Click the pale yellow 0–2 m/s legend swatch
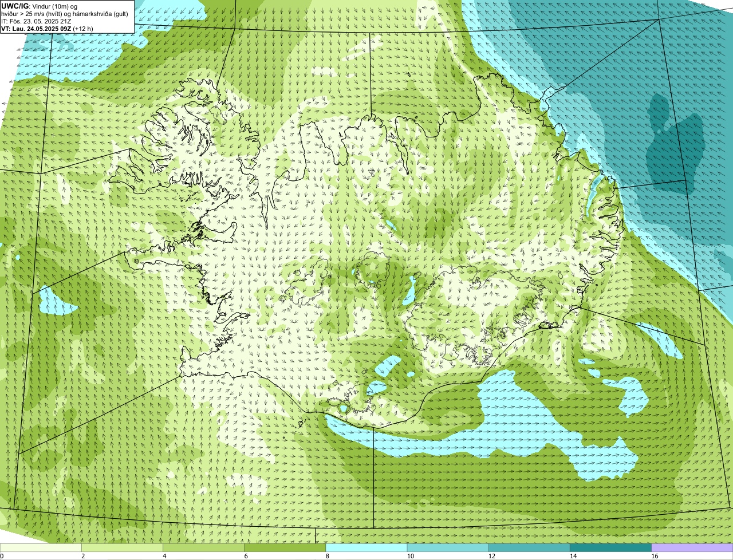733x560 pixels. click(41, 548)
